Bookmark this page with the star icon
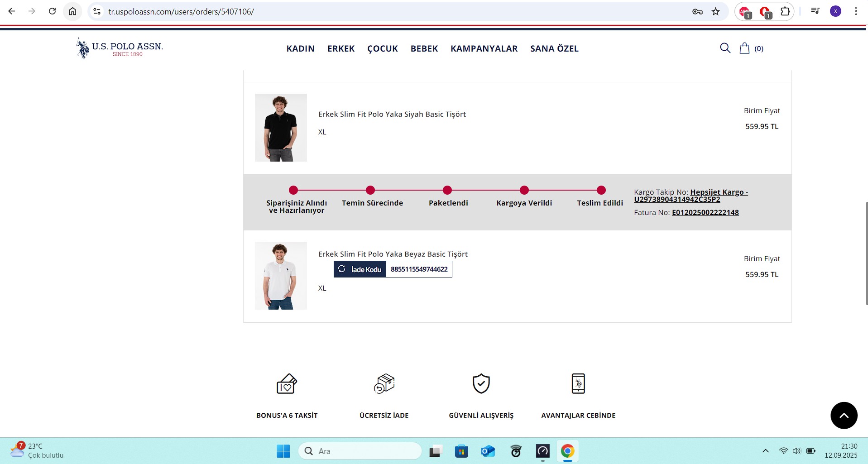 tap(715, 12)
